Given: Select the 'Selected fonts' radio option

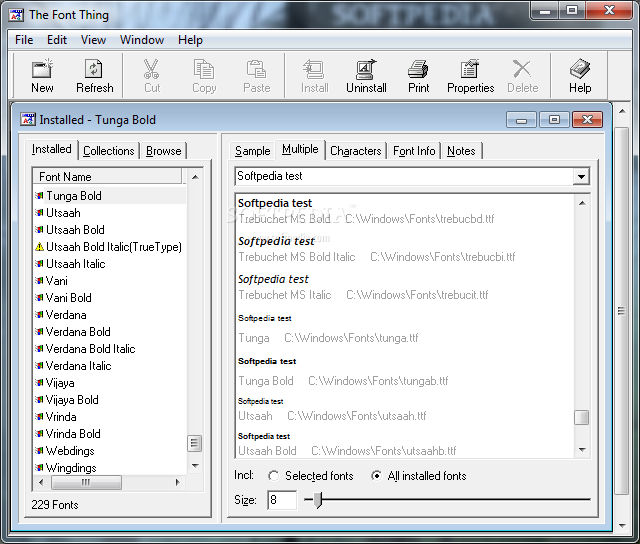Looking at the screenshot, I should [x=273, y=476].
